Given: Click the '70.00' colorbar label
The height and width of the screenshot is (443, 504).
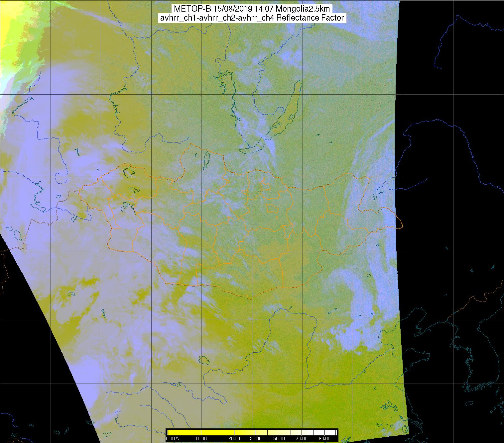Looking at the screenshot, I should [x=302, y=438].
